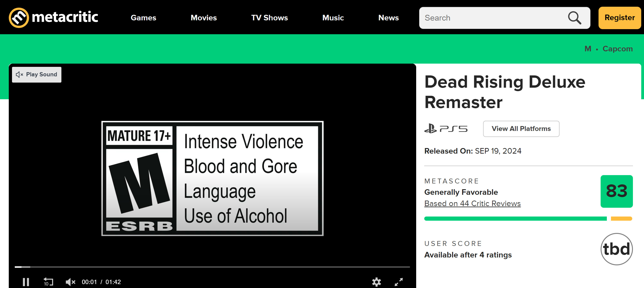Select the TV Shows tab
644x288 pixels.
click(x=269, y=18)
